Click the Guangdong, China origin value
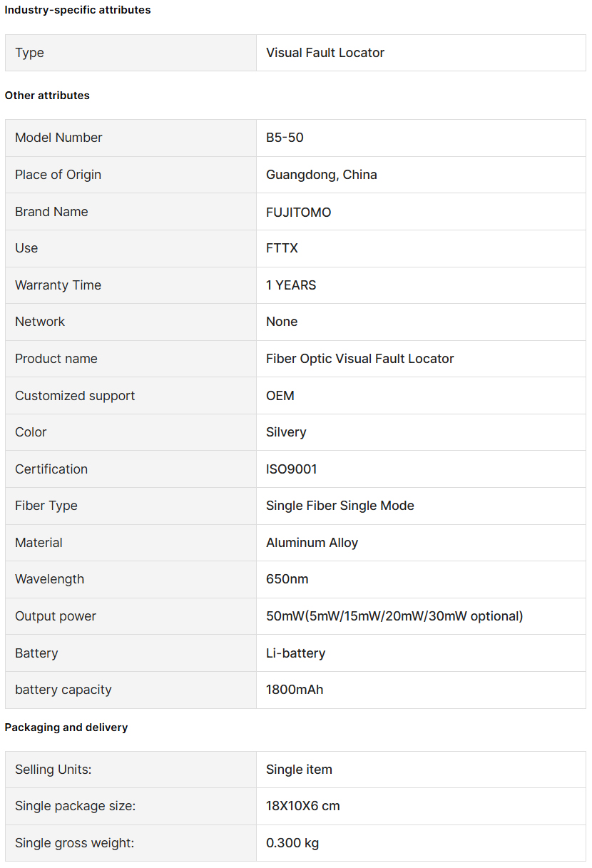The image size is (592, 868). point(322,175)
